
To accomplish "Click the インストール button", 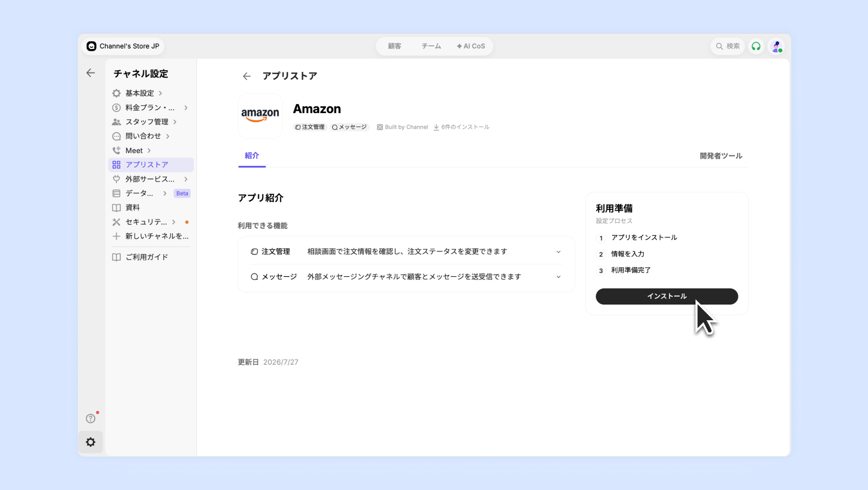I will [667, 296].
